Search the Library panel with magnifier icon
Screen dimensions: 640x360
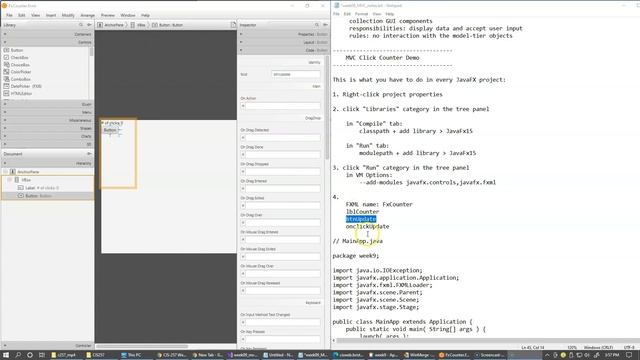tap(81, 25)
